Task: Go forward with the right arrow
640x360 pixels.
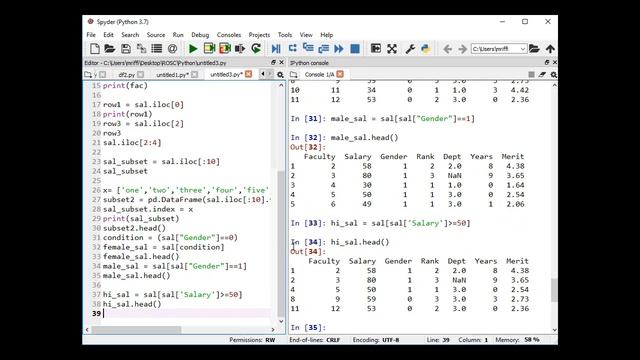Action: (462, 49)
